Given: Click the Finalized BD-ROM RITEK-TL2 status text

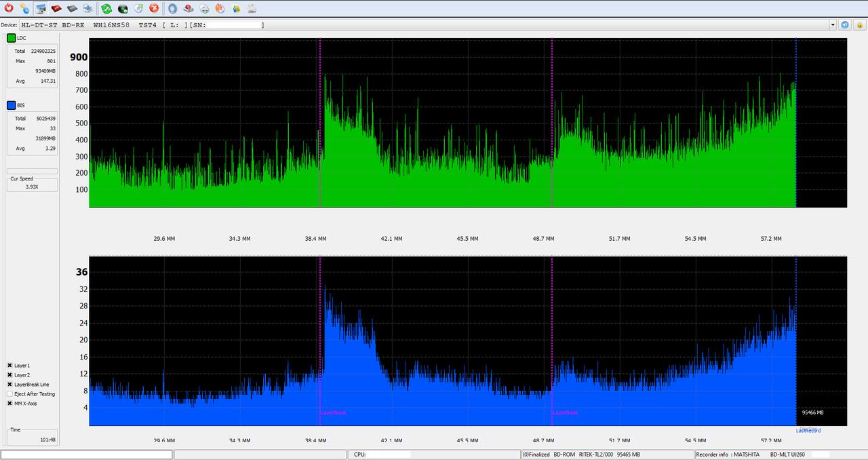Looking at the screenshot, I should tap(581, 454).
